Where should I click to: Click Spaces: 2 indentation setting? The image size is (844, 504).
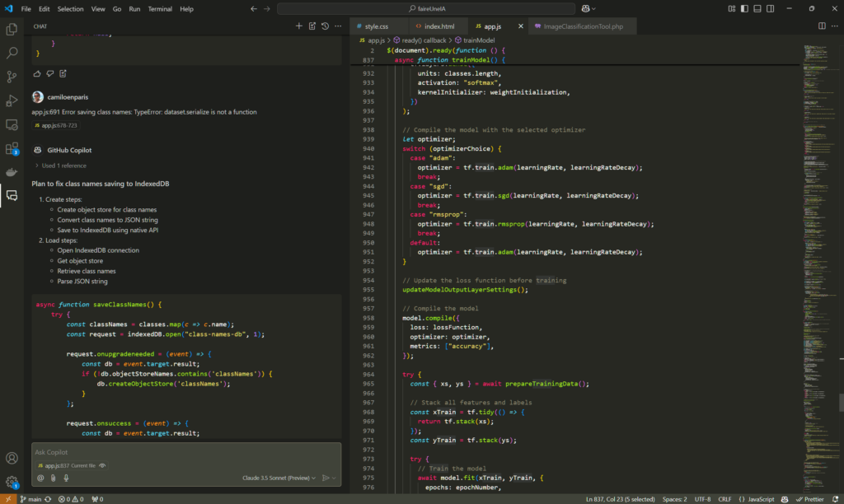[x=674, y=499]
